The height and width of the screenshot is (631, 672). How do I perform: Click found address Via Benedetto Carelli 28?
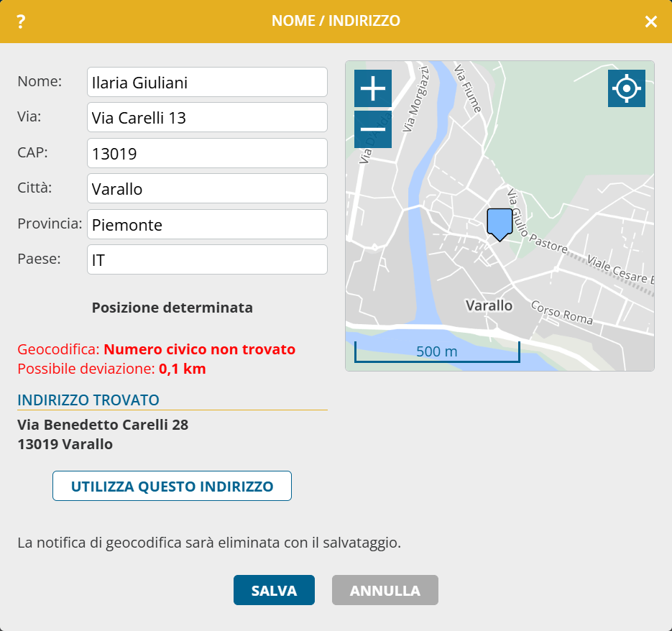tap(103, 425)
